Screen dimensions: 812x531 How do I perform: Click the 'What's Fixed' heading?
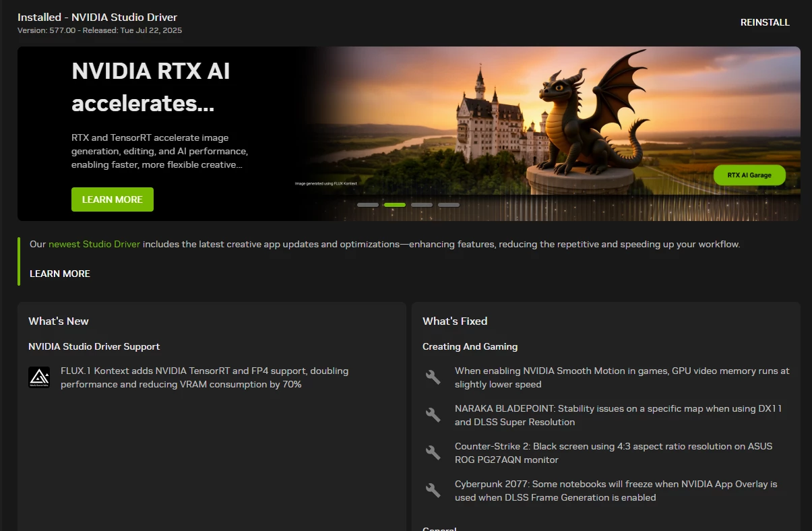[x=455, y=321]
